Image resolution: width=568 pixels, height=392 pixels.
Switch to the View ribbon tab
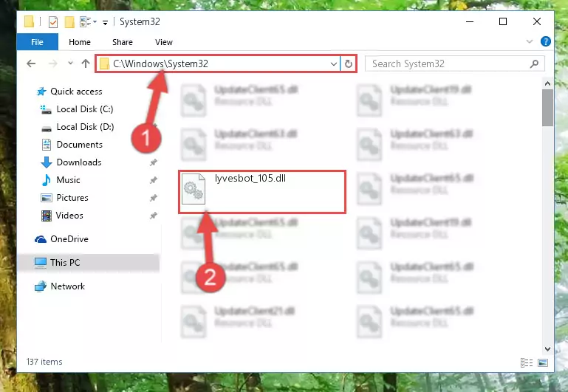(x=164, y=42)
